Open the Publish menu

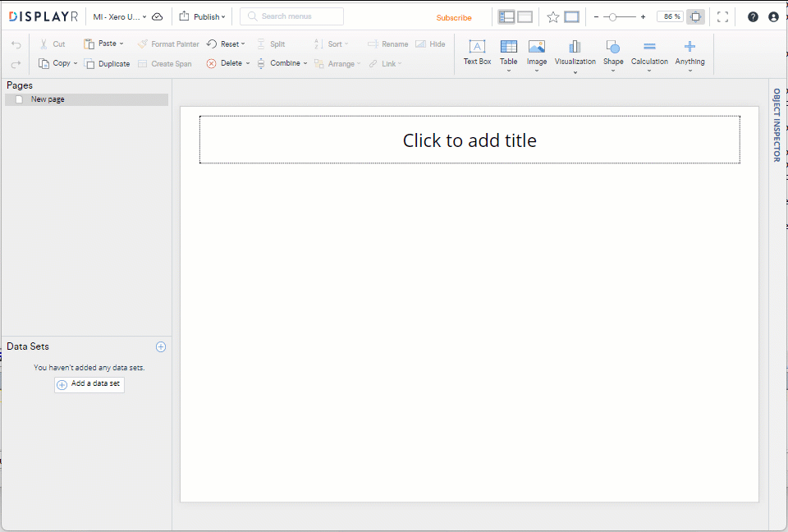(202, 16)
